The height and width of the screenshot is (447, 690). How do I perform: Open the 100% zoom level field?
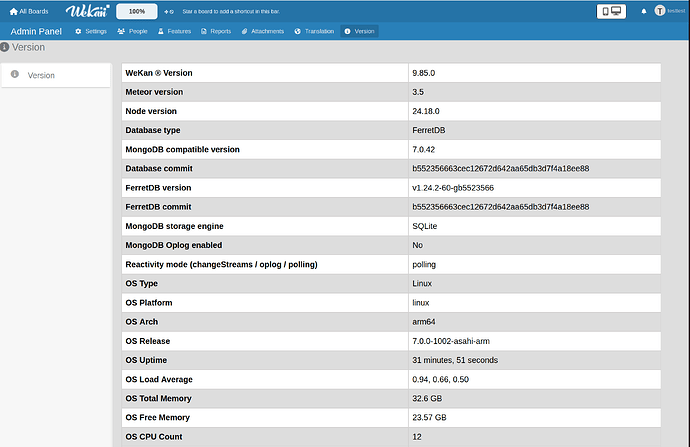coord(137,11)
